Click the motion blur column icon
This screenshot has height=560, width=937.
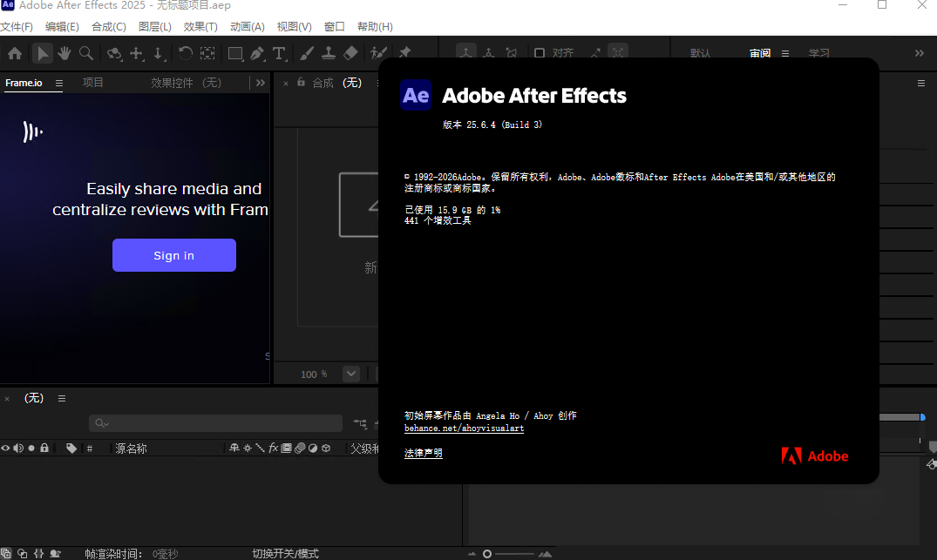[300, 448]
